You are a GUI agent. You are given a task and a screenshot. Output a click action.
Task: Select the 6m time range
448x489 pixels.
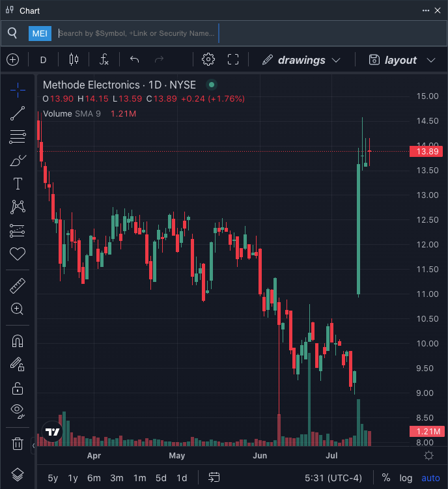click(x=94, y=478)
